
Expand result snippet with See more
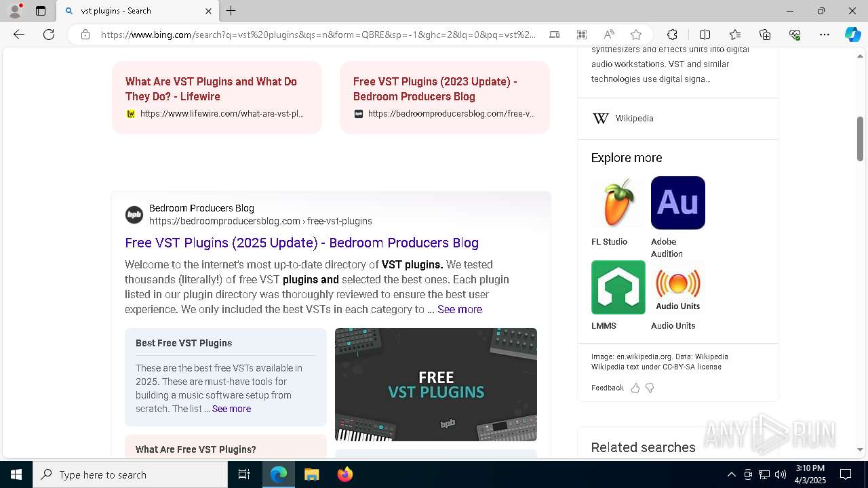(460, 309)
